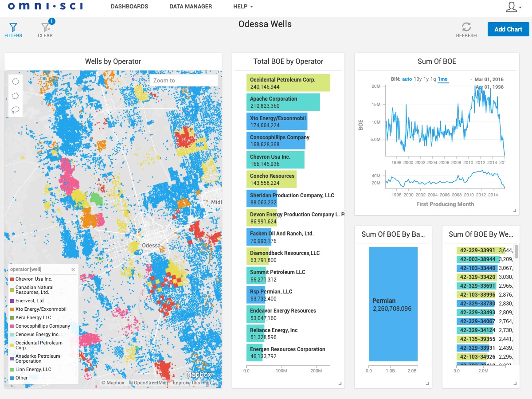
Task: Open the OpenStreetMap attribution link
Action: [x=149, y=383]
